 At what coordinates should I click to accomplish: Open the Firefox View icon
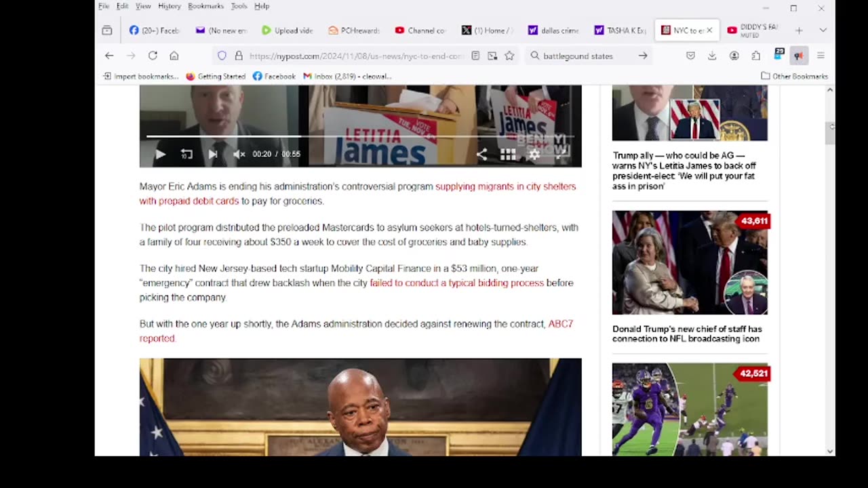[x=107, y=30]
